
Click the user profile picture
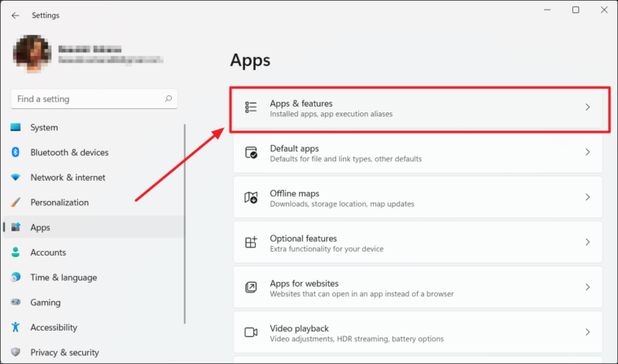point(33,54)
